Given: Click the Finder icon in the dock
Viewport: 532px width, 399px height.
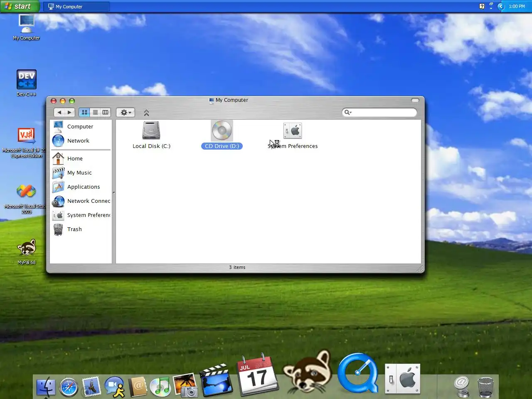Looking at the screenshot, I should pyautogui.click(x=46, y=387).
